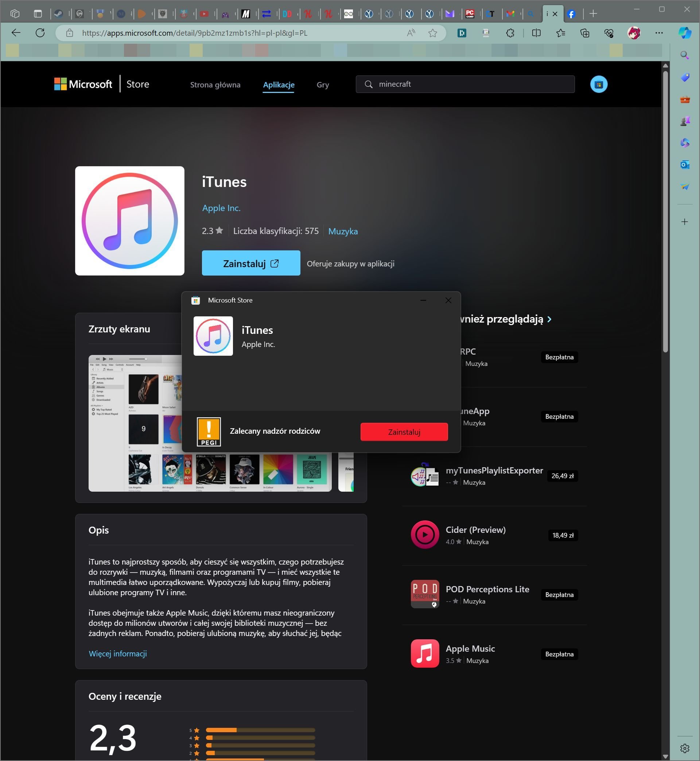The width and height of the screenshot is (700, 761).
Task: Open the Cider (Preview) app entry
Action: 475,530
